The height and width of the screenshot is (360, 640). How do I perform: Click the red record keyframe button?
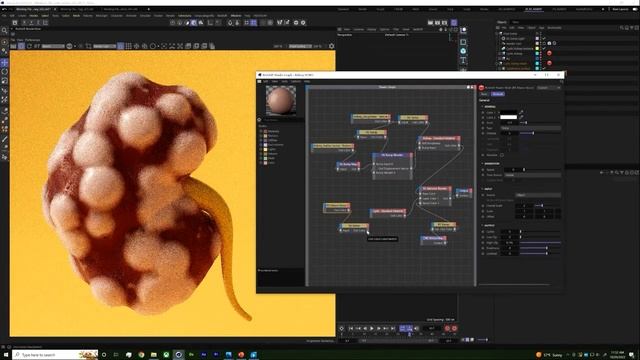(x=447, y=328)
